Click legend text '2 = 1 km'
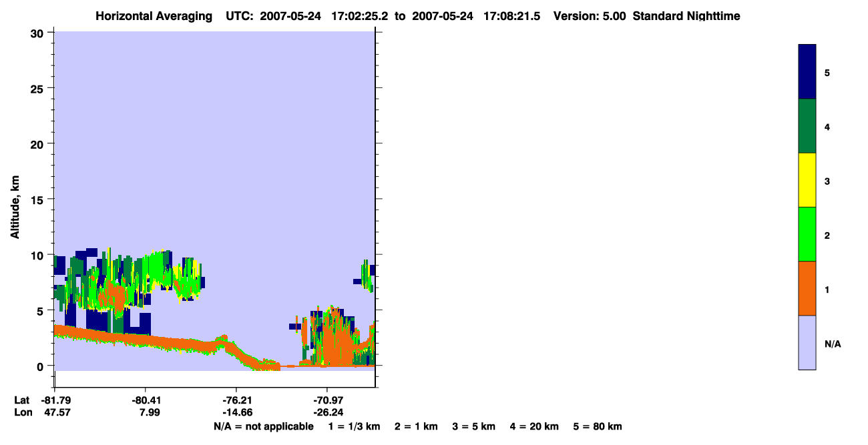Screen dimensions: 868x445 (416, 426)
